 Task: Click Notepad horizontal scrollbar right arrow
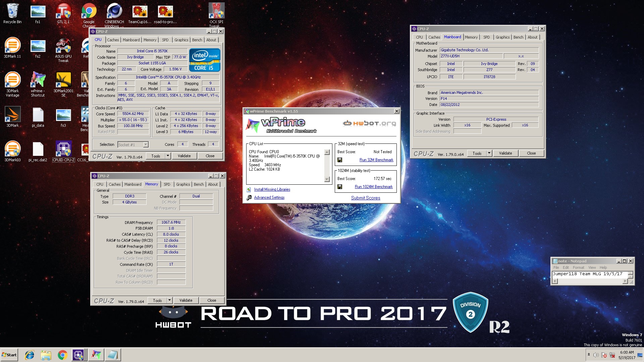[x=625, y=281]
